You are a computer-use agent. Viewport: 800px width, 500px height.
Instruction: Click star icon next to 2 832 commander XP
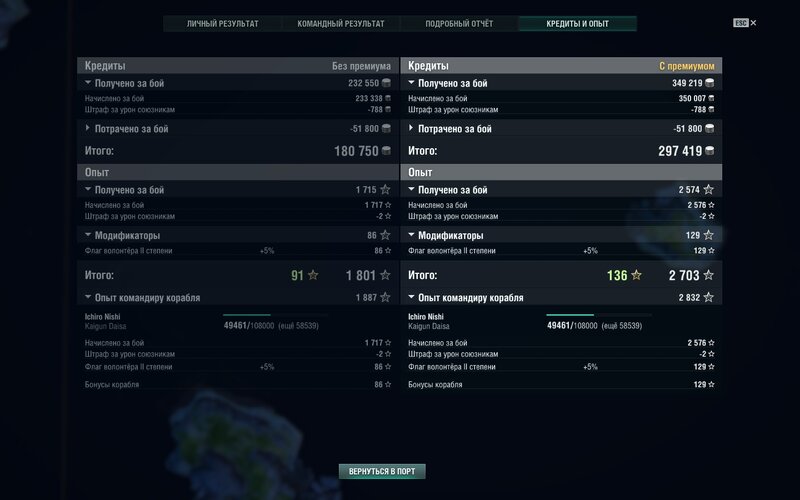coord(708,298)
